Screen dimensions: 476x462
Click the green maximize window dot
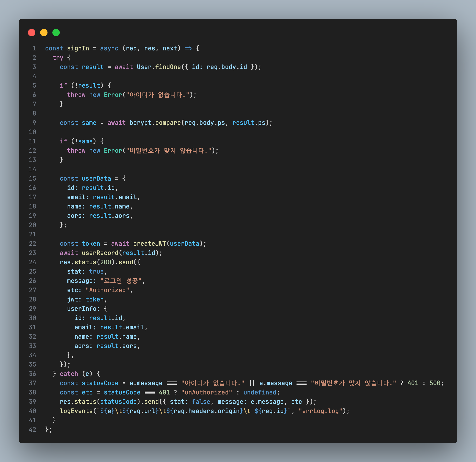coord(56,33)
